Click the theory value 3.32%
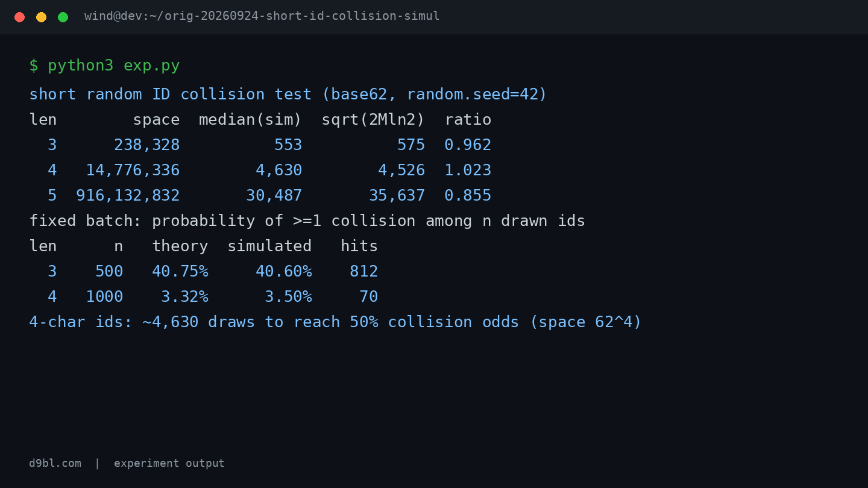The height and width of the screenshot is (488, 868). pyautogui.click(x=184, y=297)
